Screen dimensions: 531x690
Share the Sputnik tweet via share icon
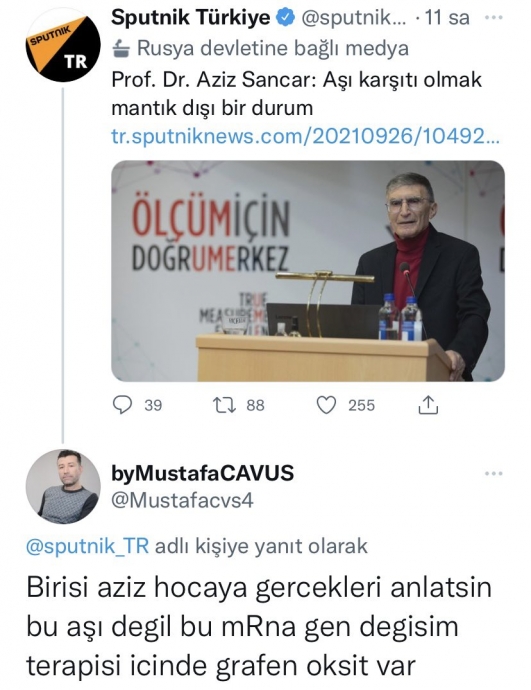pos(428,404)
